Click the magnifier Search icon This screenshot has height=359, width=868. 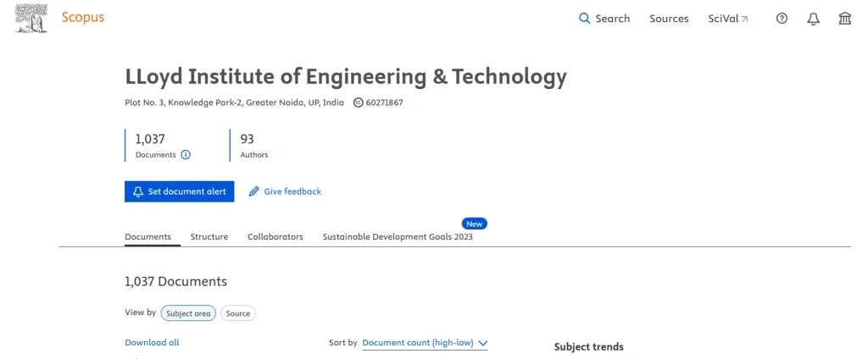coord(584,19)
